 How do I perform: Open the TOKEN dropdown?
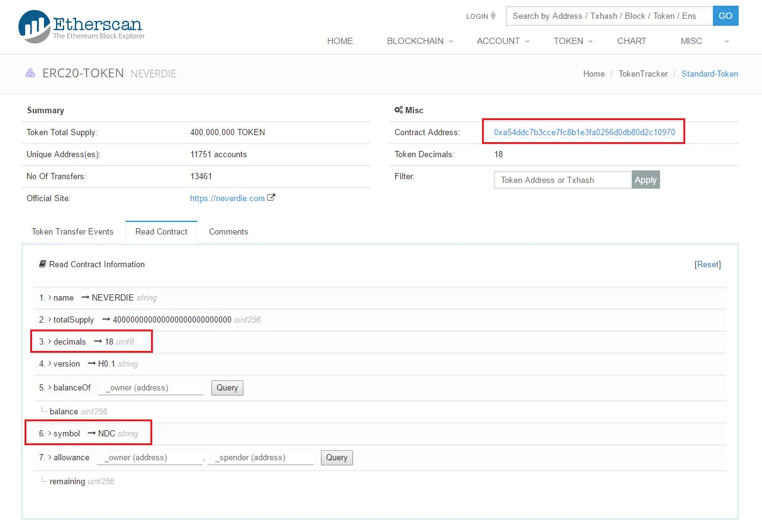pos(573,41)
